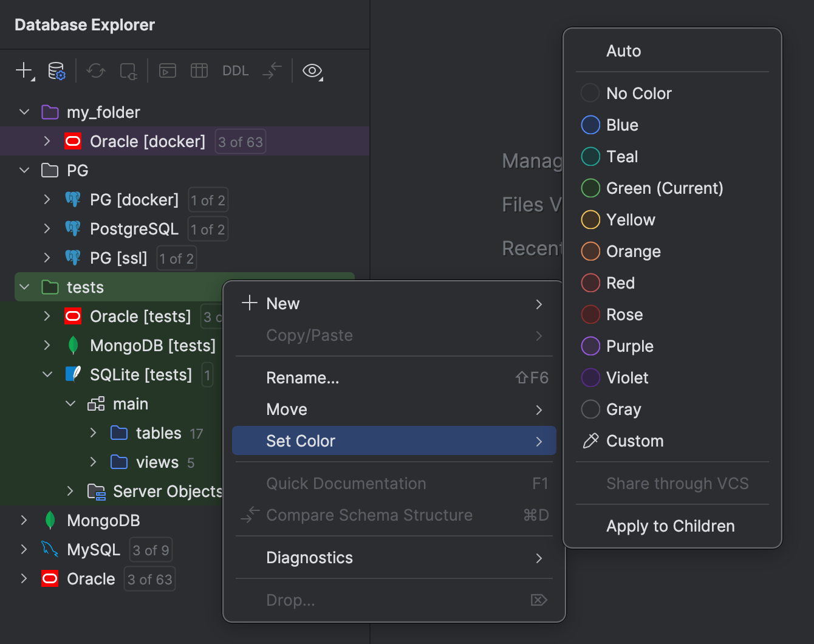
Task: Select the Gray color swatch
Action: 590,409
